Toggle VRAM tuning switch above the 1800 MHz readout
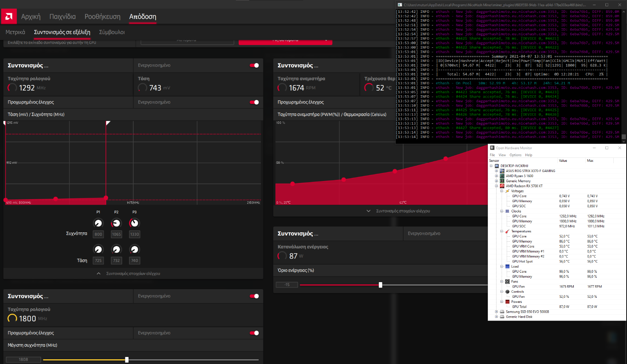The height and width of the screenshot is (364, 627). click(x=254, y=296)
